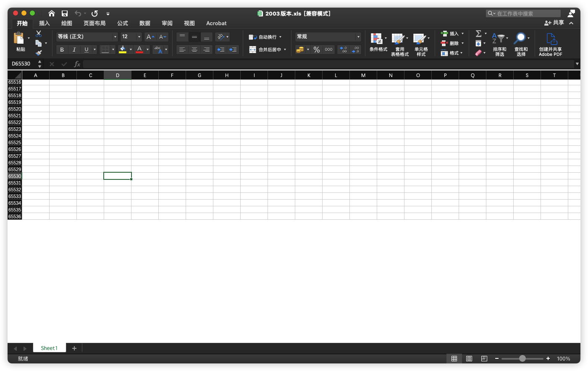This screenshot has height=371, width=588.
Task: Toggle italic formatting
Action: 74,50
